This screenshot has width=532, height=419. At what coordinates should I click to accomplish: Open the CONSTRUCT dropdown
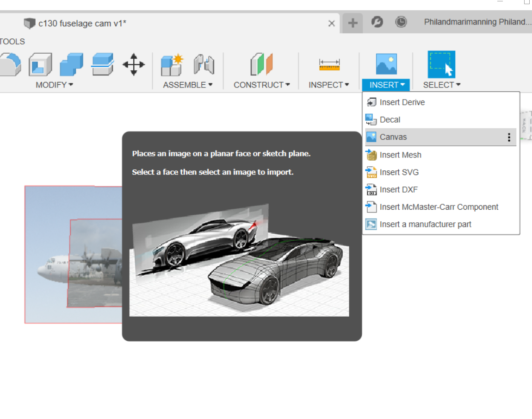click(261, 85)
